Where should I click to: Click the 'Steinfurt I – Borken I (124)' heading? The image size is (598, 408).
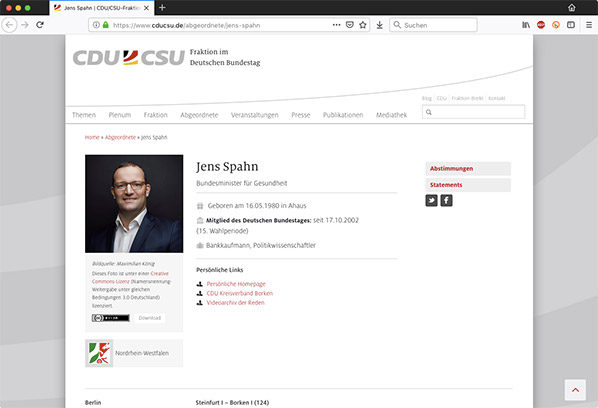click(x=232, y=403)
